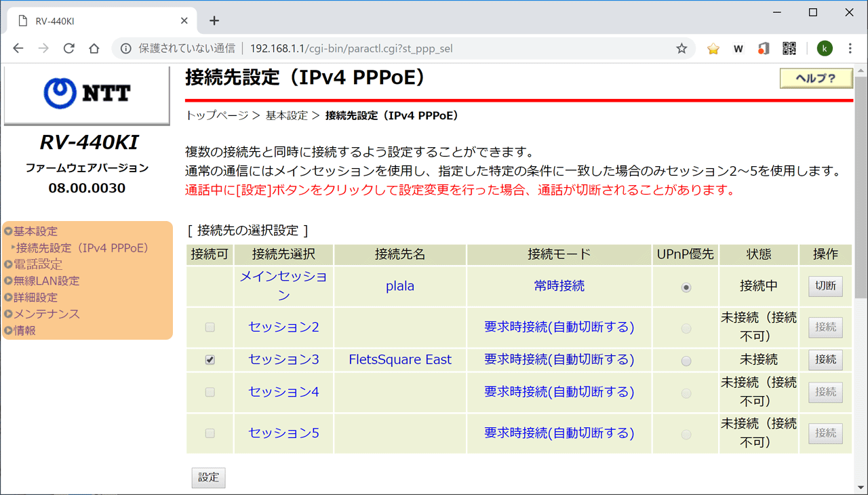Click the browser forward arrow
868x495 pixels.
(x=43, y=49)
